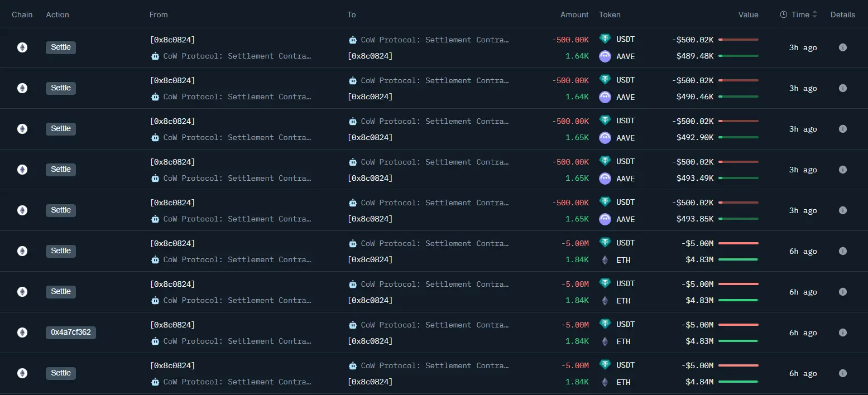Screen dimensions: 868x395
Task: Click the Value column header
Action: (748, 15)
